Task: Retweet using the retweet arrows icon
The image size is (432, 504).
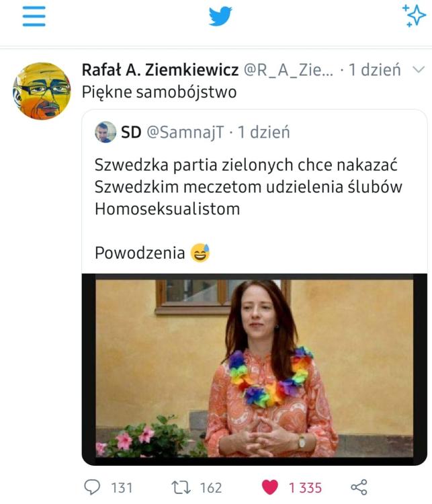Action: pos(181,487)
